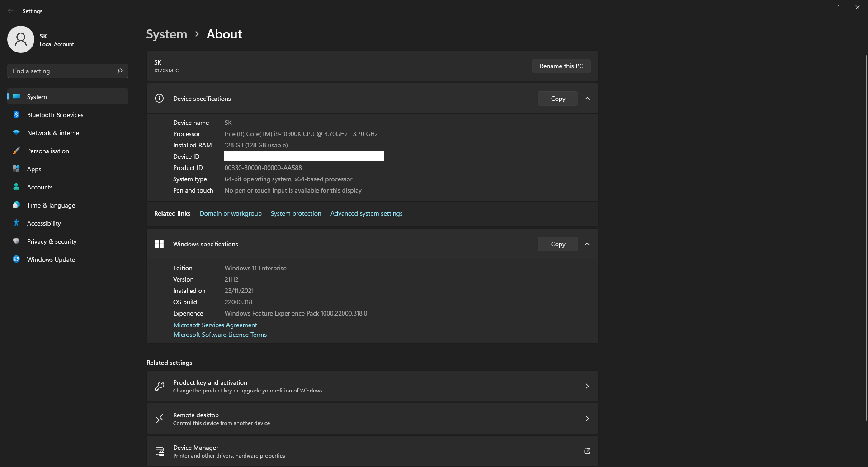Minimize the Settings window
The width and height of the screenshot is (868, 467).
tap(816, 7)
